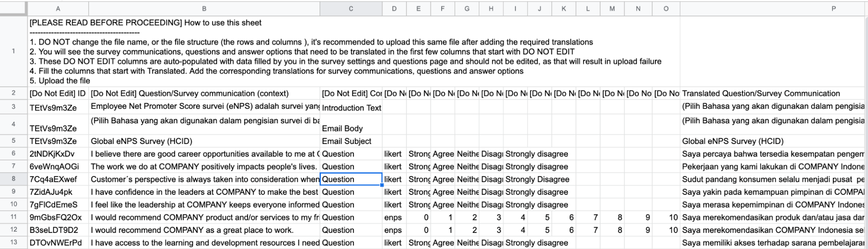Screen dimensions: 868x249
Task: Click ID cell '6veWnqAOGi'
Action: [x=58, y=167]
